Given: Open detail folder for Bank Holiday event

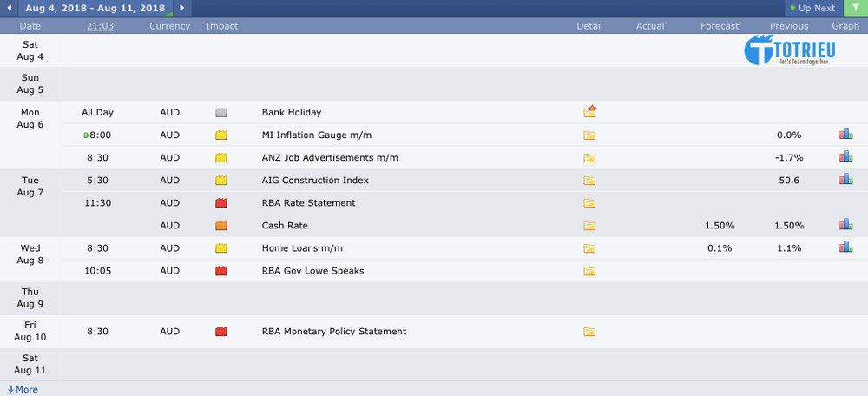Looking at the screenshot, I should tap(589, 112).
